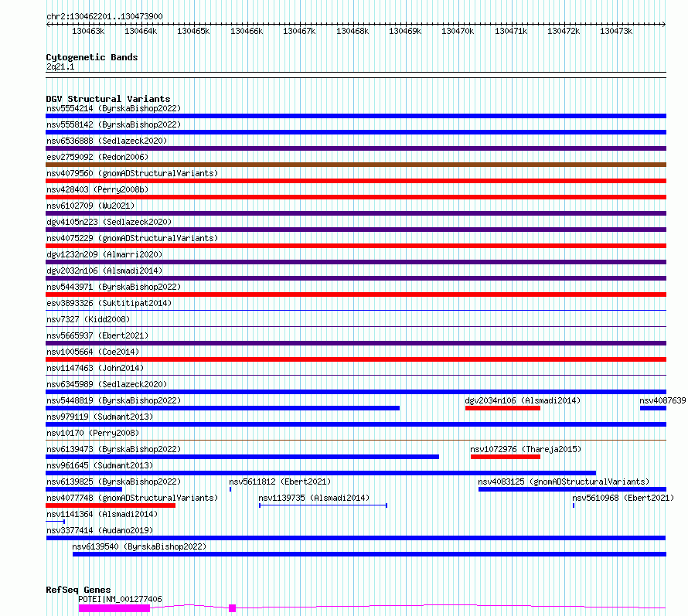The width and height of the screenshot is (688, 616).
Task: Select nsv6139473 (ByrskaBishop2022) label
Action: [114, 449]
